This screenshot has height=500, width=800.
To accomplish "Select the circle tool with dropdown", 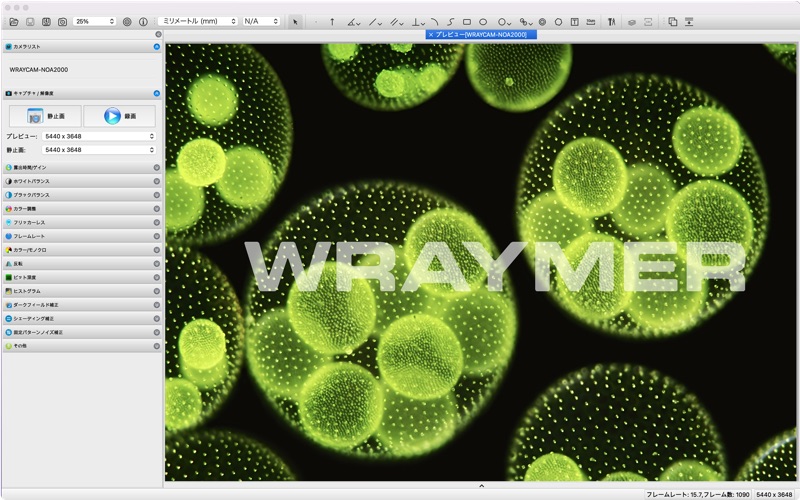I will 504,21.
